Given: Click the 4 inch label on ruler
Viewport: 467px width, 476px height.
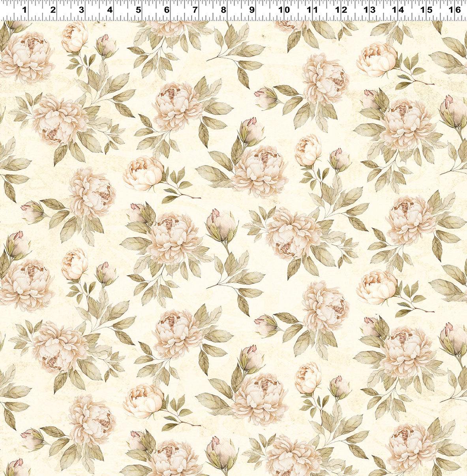Looking at the screenshot, I should (110, 10).
